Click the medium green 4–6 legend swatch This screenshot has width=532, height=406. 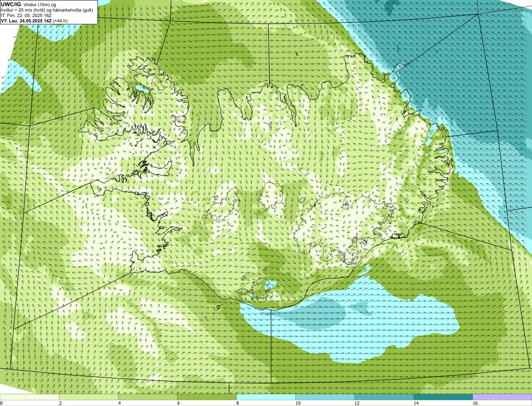point(148,397)
